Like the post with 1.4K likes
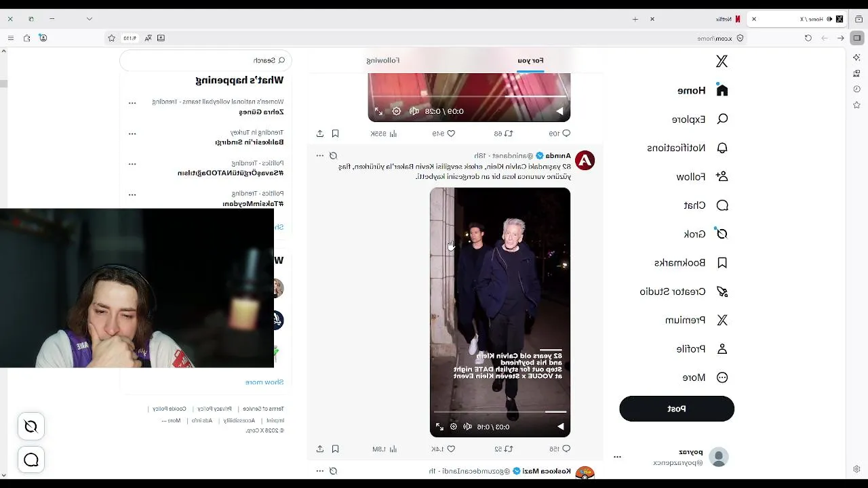 443,449
